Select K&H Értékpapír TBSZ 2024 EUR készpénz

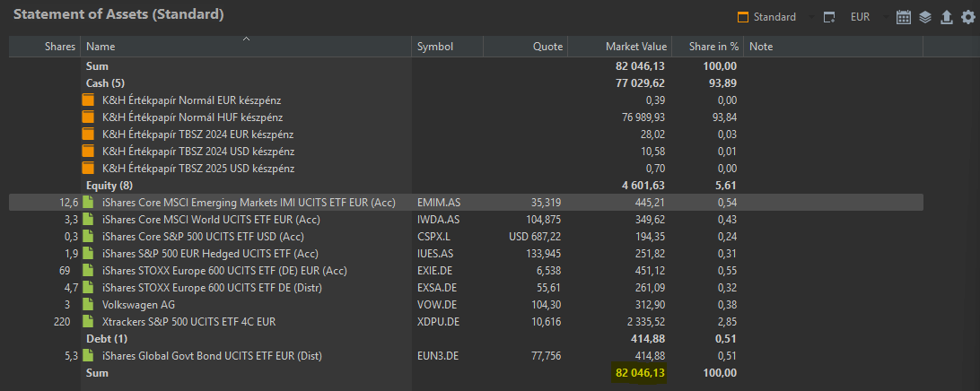(x=466, y=135)
